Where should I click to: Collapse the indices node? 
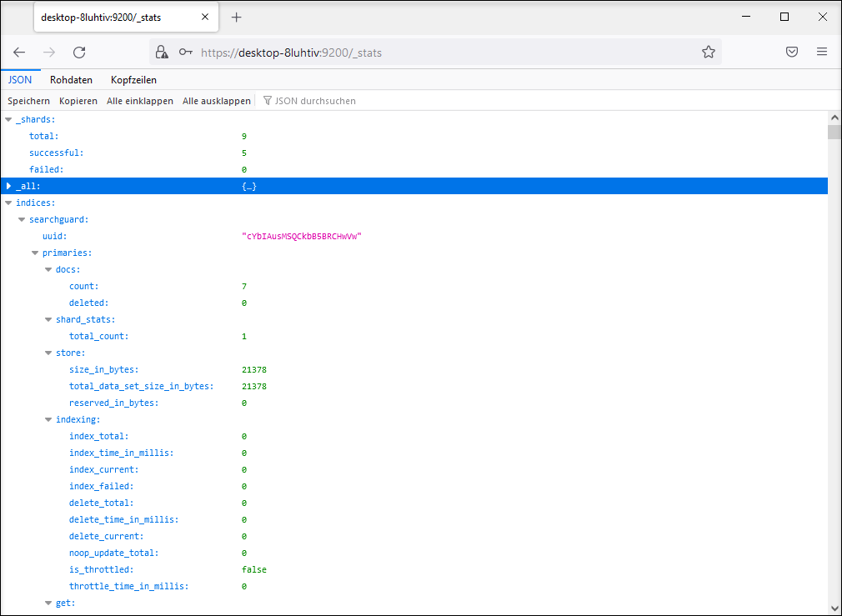8,203
